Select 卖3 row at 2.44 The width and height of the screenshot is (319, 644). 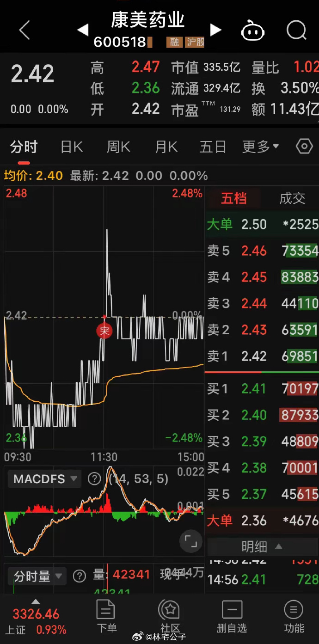click(x=262, y=303)
